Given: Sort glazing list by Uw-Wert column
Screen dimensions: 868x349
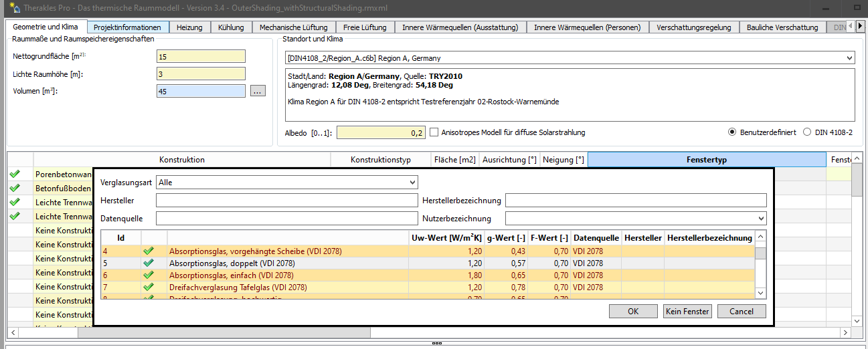Looking at the screenshot, I should tap(448, 237).
